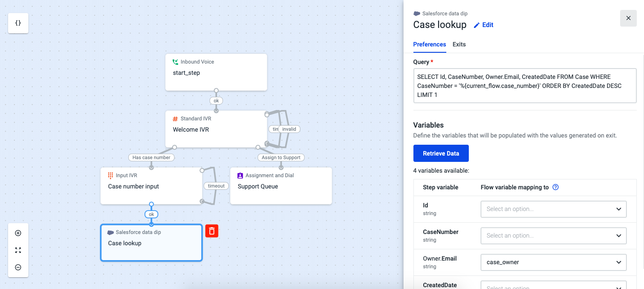
Task: Delete the Case lookup step
Action: (x=212, y=231)
